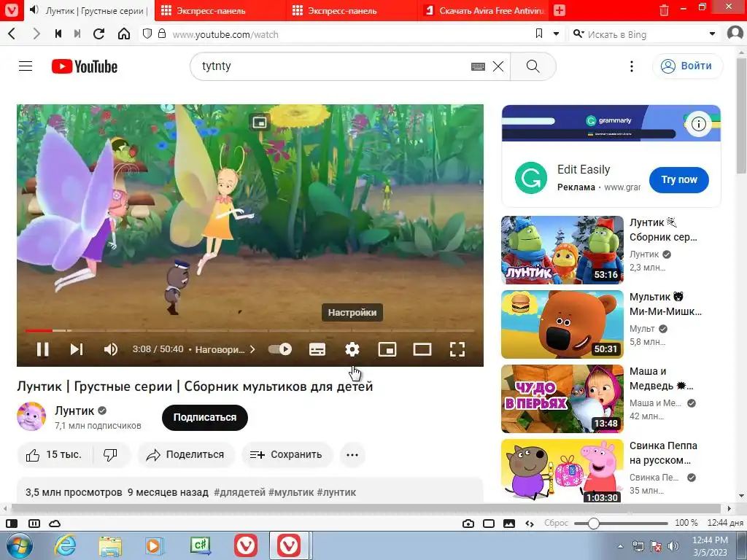Switch to second Экспресс-панель tab

tap(352, 10)
